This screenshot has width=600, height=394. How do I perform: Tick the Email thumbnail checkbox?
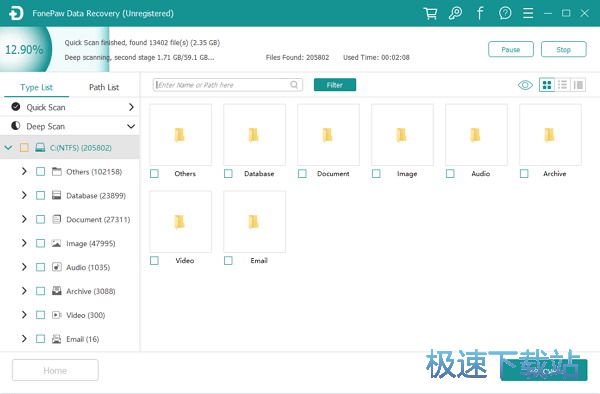tap(228, 260)
